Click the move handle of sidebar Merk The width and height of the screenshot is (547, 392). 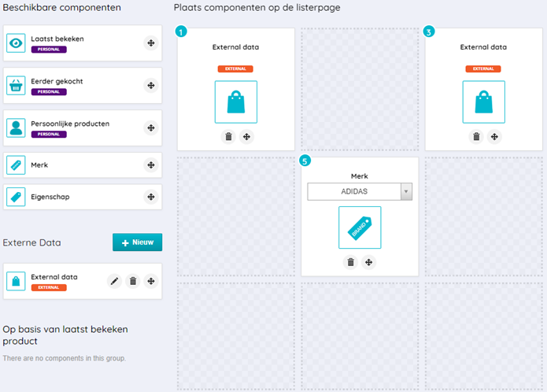coord(150,165)
